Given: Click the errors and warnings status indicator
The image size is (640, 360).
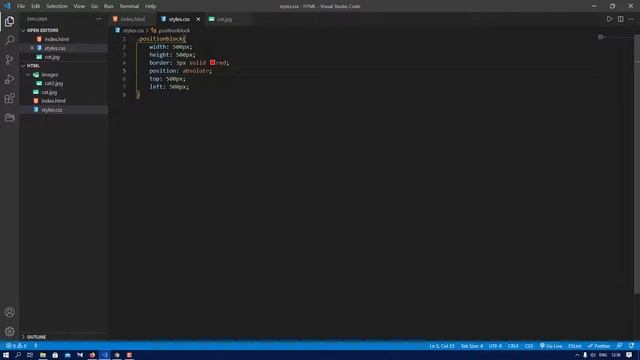Looking at the screenshot, I should tap(16, 346).
